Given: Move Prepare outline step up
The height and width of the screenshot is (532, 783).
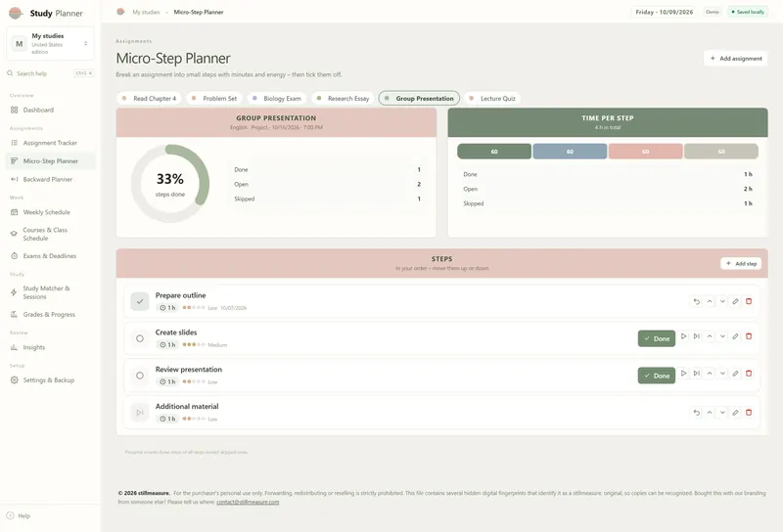Looking at the screenshot, I should (710, 301).
